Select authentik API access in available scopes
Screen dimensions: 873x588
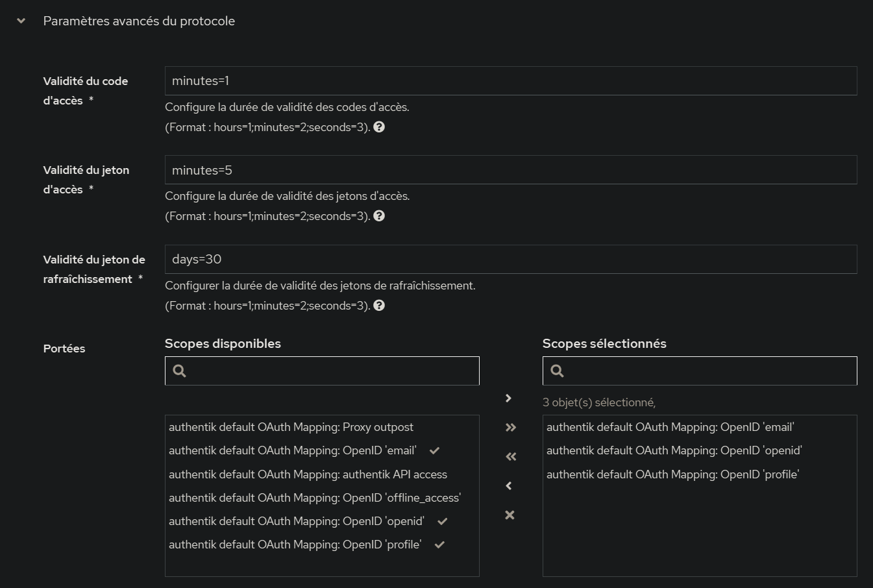[308, 474]
